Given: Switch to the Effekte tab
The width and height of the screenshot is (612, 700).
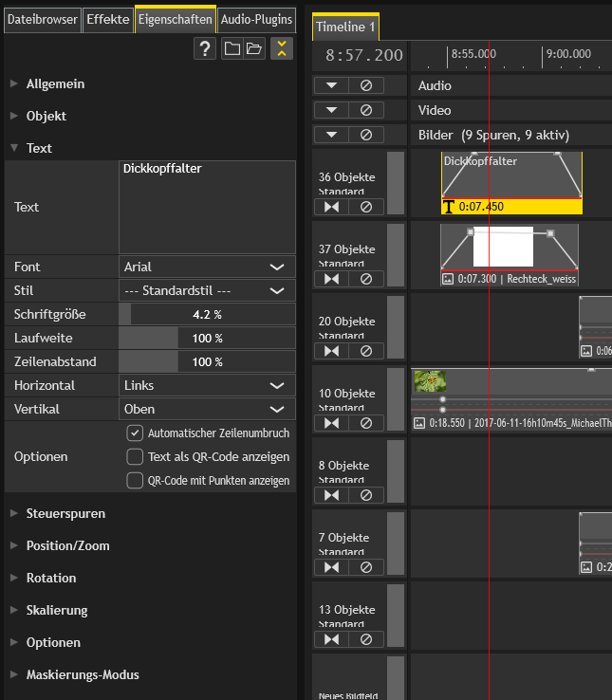Looking at the screenshot, I should click(108, 19).
